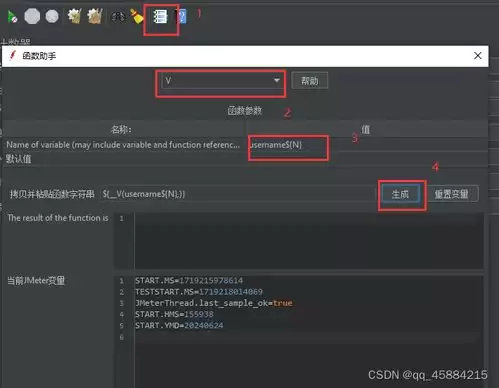Open the Function Helper list icon

click(x=160, y=16)
